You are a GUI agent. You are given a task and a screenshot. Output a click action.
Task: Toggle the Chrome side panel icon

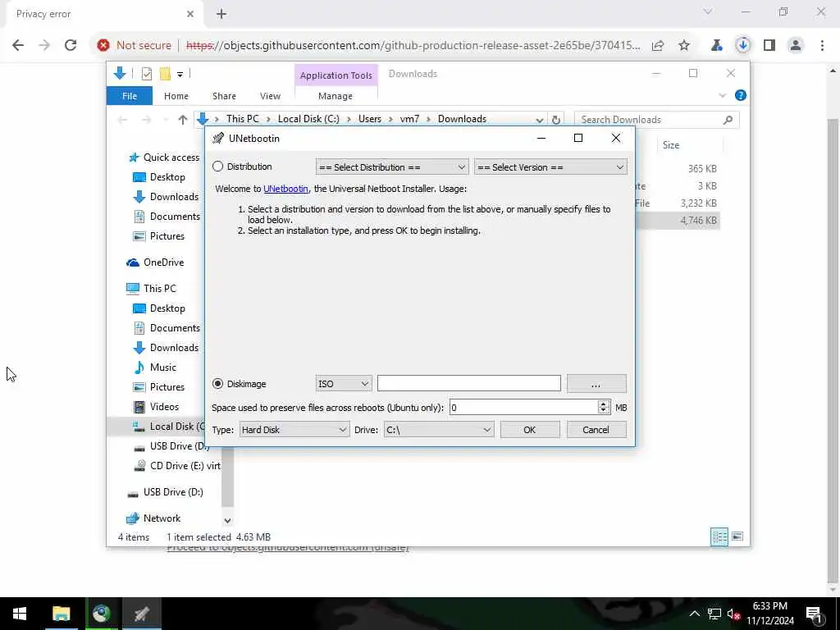(769, 46)
